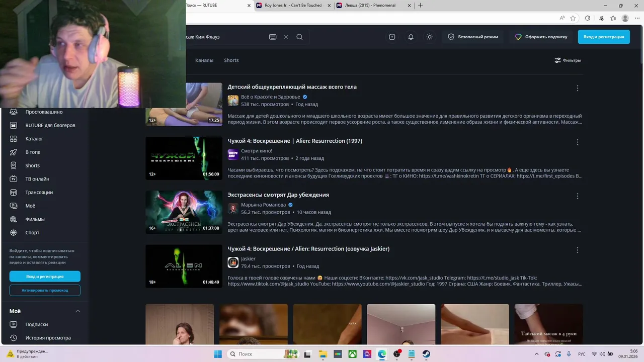Open options menu for Смотри кино Чужой 4 video
The image size is (644, 362).
click(578, 142)
